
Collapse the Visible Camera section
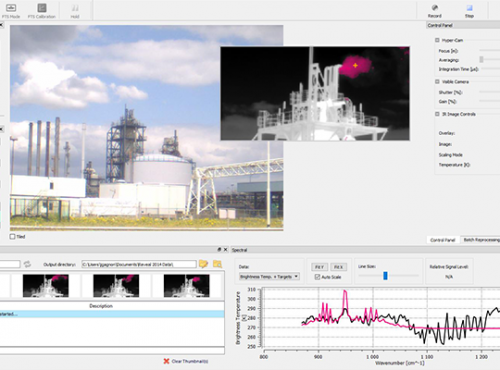[437, 82]
